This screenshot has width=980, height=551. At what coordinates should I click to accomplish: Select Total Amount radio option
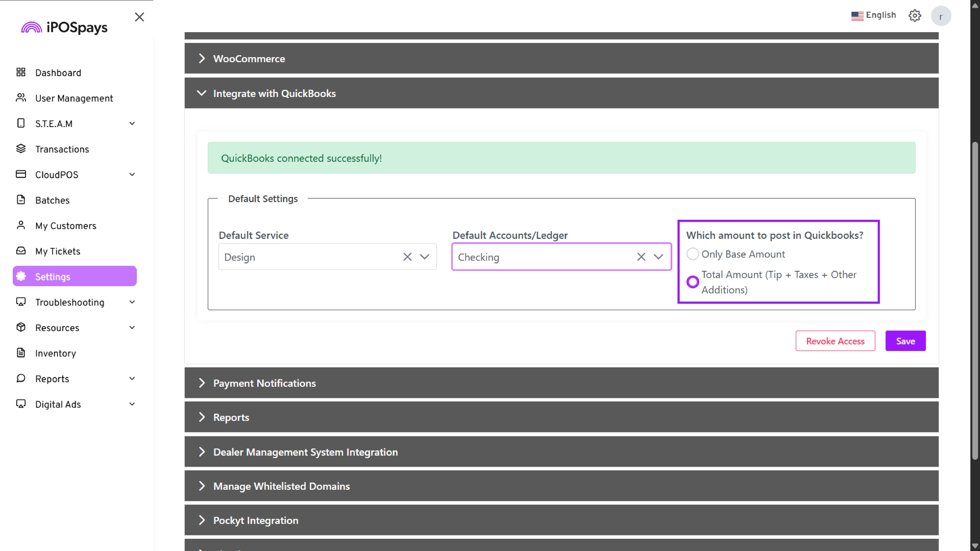click(692, 282)
